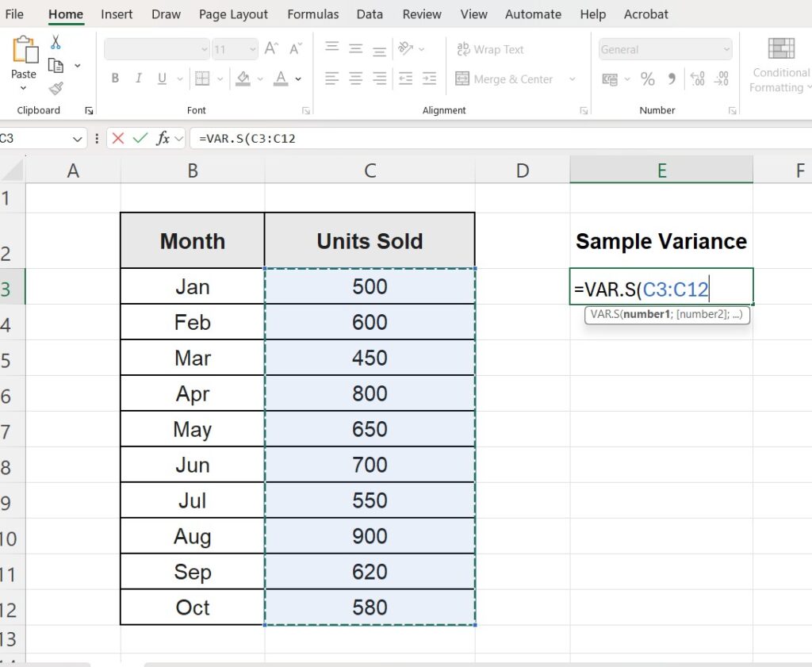Confirm the formula with the green checkmark
Screen dimensions: 812x667
pos(140,138)
